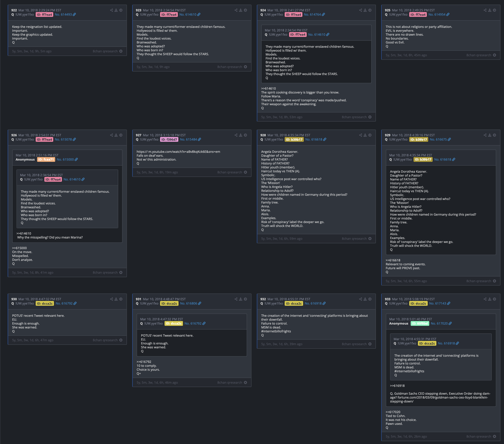This screenshot has height=444, width=504.
Task: Click 'Q+' signature in post 931
Action: pyautogui.click(x=139, y=374)
